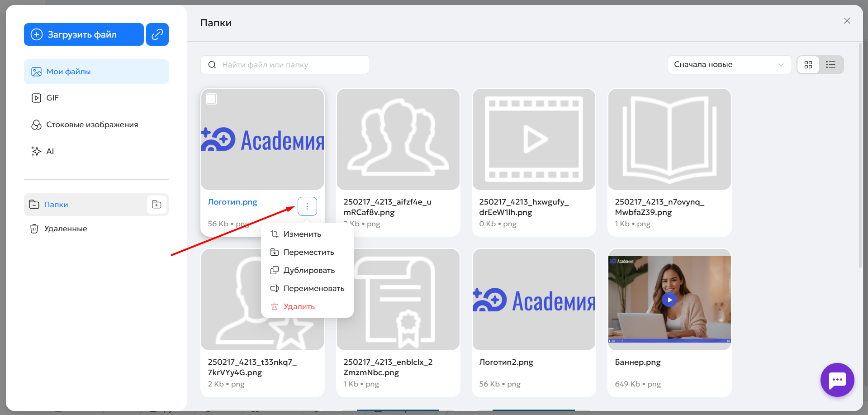This screenshot has height=415, width=868.
Task: Open the Удаленные trash folder
Action: 65,229
